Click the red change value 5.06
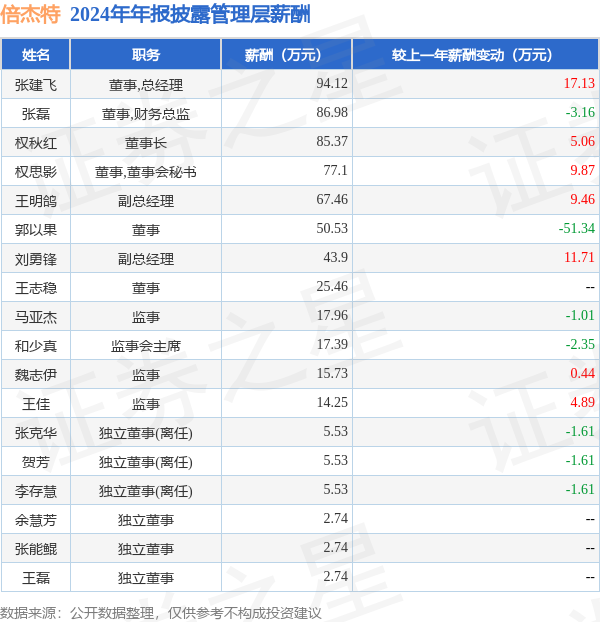Screen dimensions: 600x622 pos(582,141)
